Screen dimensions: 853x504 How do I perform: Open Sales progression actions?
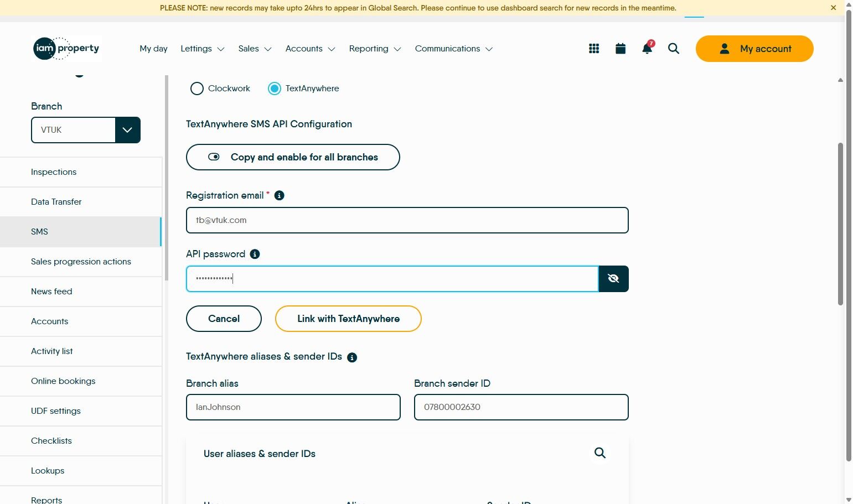[81, 262]
